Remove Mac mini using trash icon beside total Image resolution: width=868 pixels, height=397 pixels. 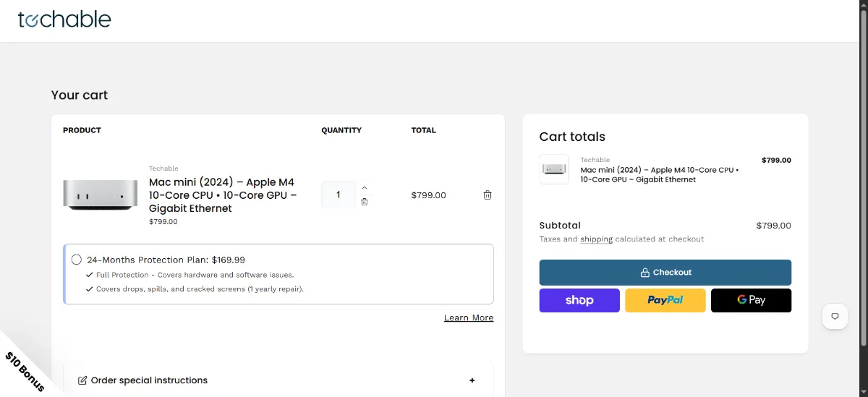[488, 195]
